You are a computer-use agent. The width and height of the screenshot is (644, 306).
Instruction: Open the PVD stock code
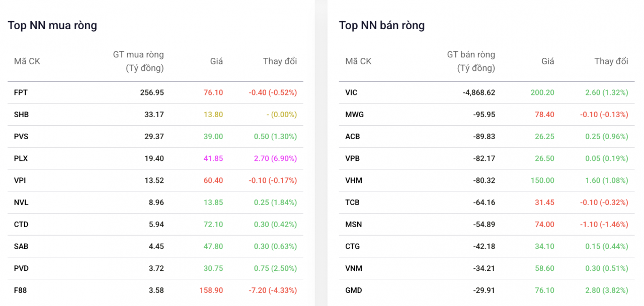pos(21,268)
